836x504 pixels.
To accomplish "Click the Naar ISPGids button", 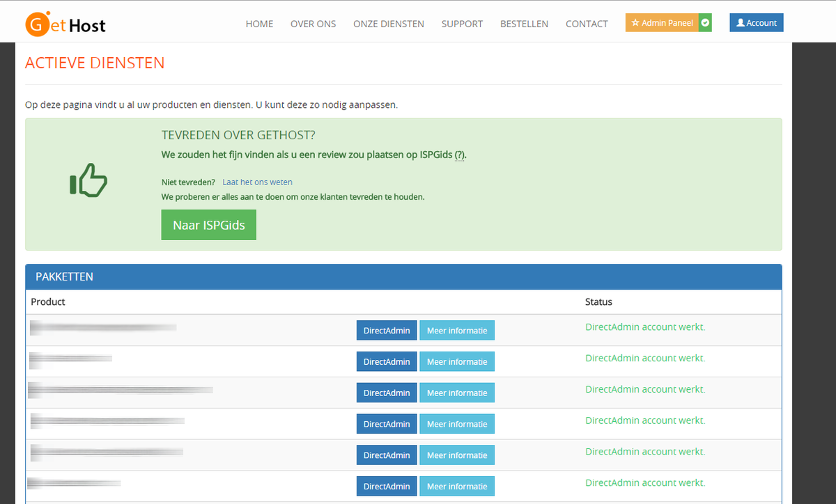I will (x=208, y=224).
